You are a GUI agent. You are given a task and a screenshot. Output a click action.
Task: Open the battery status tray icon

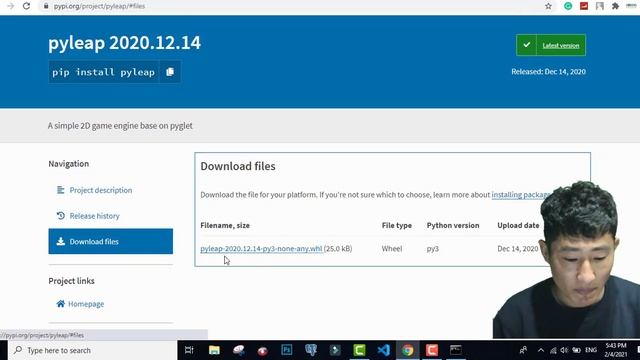pos(576,350)
